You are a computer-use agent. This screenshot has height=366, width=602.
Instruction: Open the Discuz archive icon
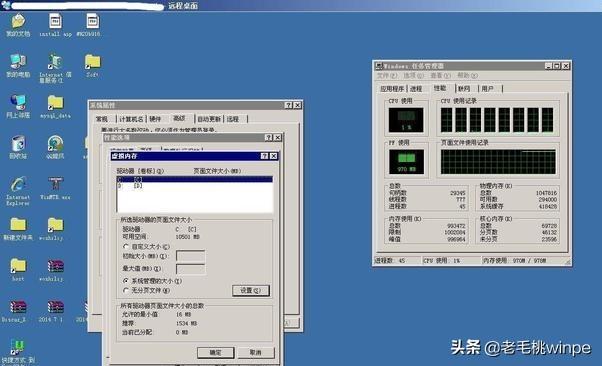(18, 307)
